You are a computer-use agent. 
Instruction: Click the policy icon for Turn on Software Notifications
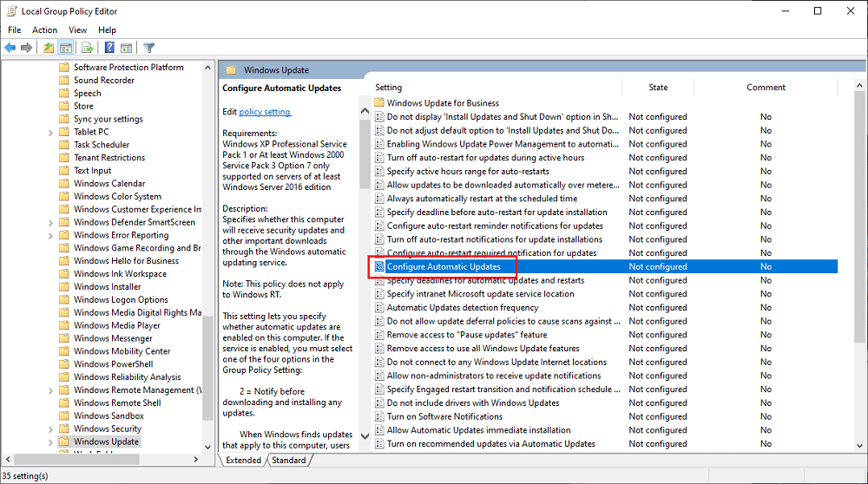pyautogui.click(x=379, y=416)
